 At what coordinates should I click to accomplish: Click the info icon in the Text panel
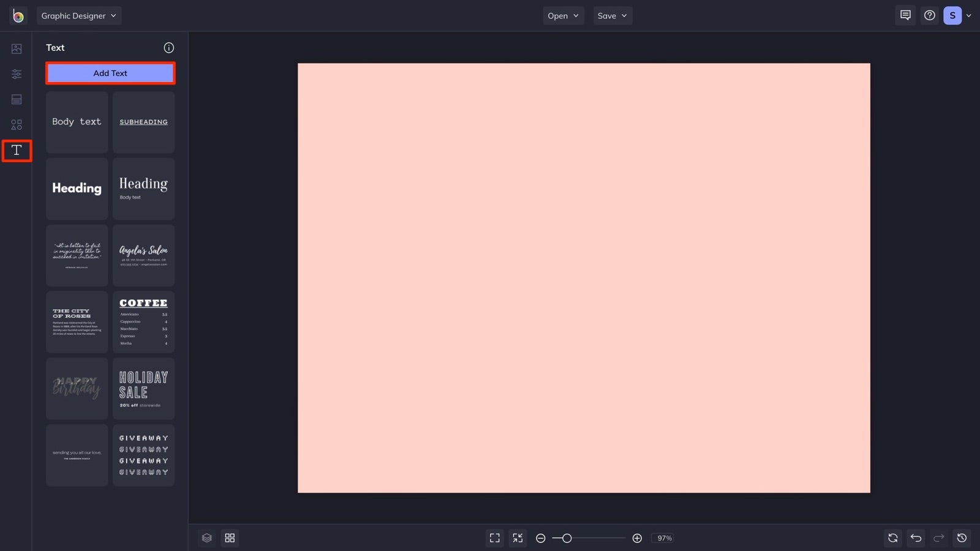coord(168,47)
